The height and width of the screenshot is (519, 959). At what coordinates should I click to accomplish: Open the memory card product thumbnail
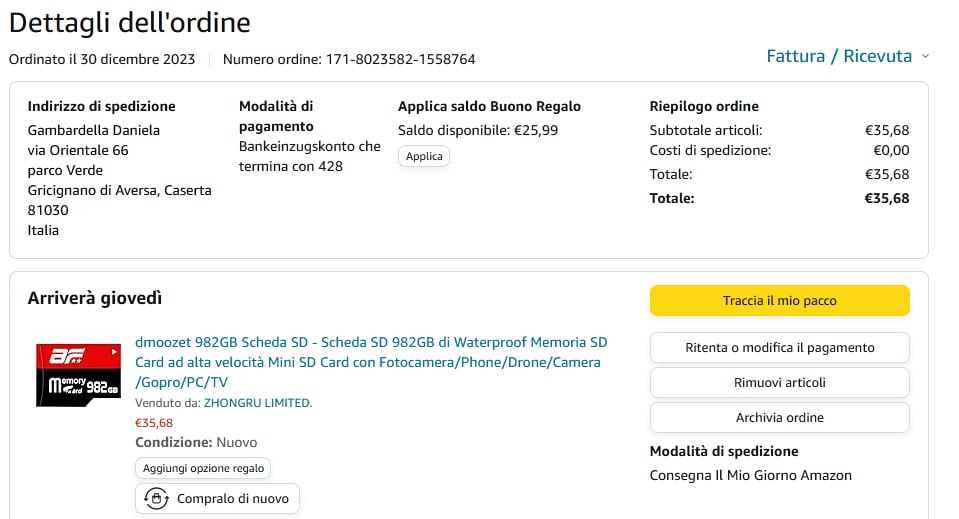click(79, 375)
